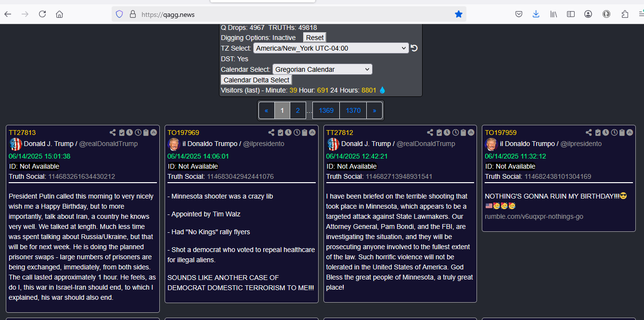Open the rumble.com/v6uqxpr-nothings-go link
Image resolution: width=644 pixels, height=320 pixels.
534,216
